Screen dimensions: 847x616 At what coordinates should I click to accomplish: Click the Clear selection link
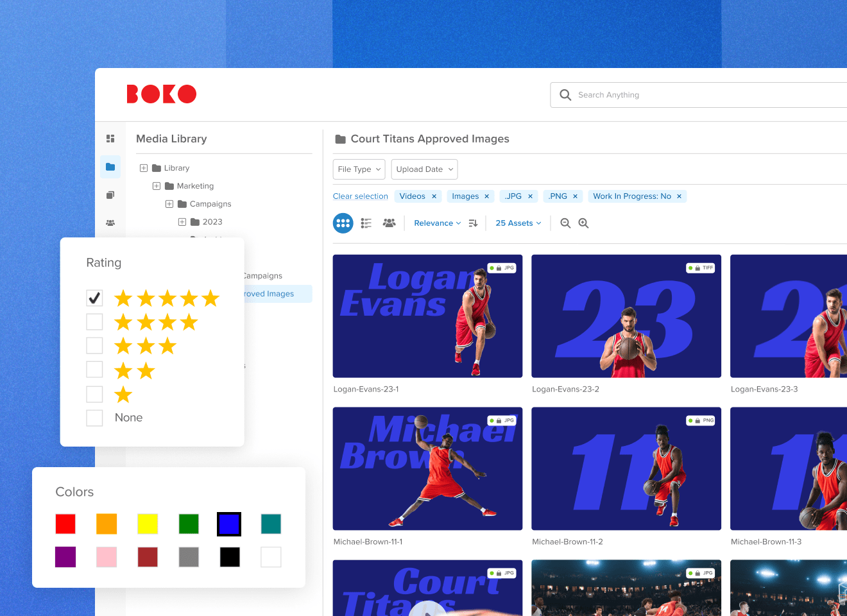click(361, 196)
